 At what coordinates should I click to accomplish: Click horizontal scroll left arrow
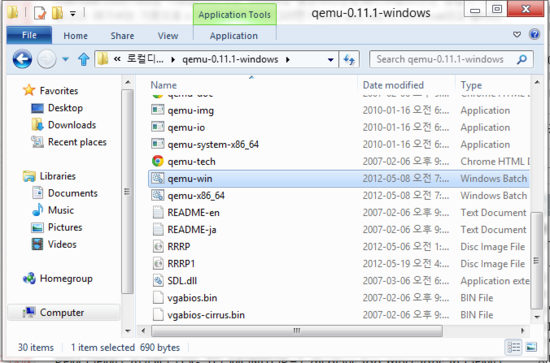pyautogui.click(x=143, y=330)
